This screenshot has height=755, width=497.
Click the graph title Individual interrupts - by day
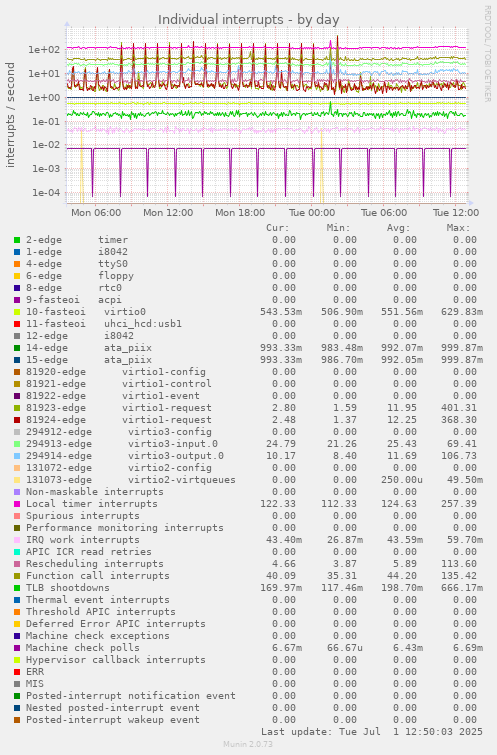pyautogui.click(x=248, y=19)
